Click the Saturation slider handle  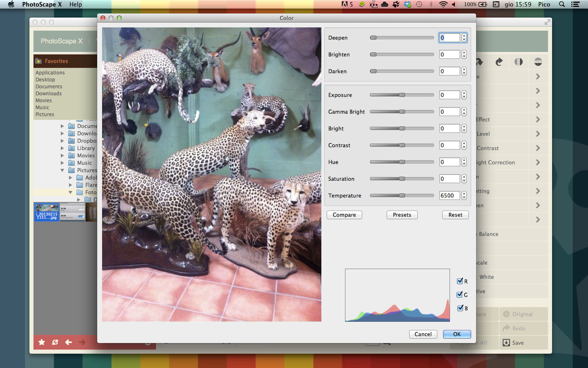point(402,179)
